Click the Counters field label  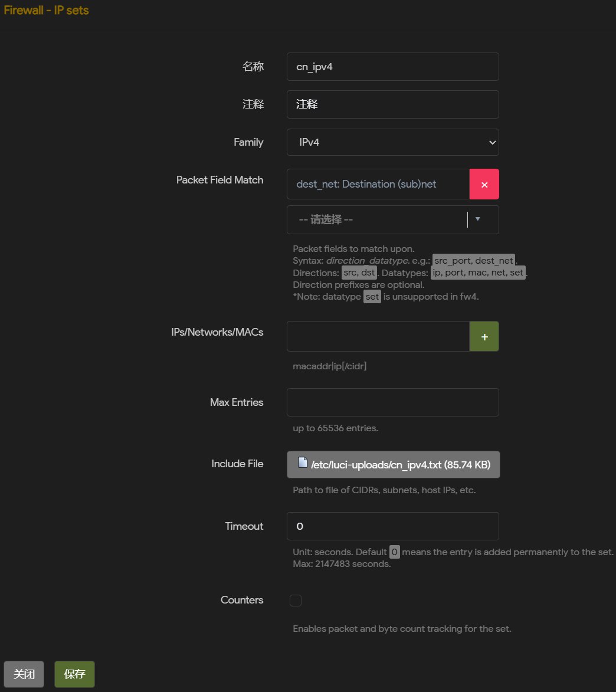242,600
